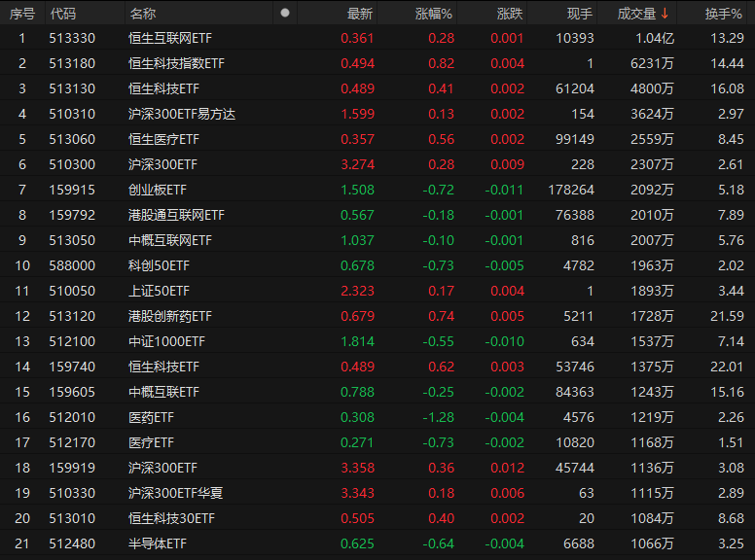Select 医药ETF row name

[x=151, y=417]
